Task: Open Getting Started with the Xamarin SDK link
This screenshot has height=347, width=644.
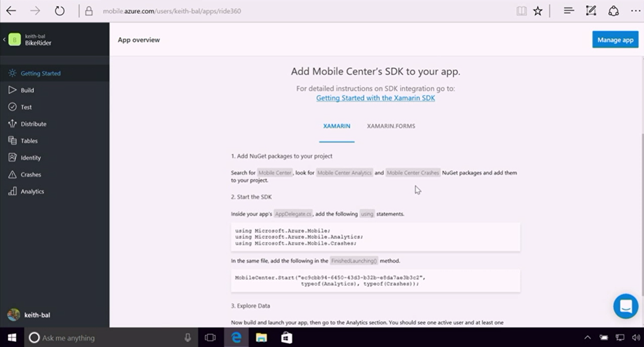Action: click(375, 98)
